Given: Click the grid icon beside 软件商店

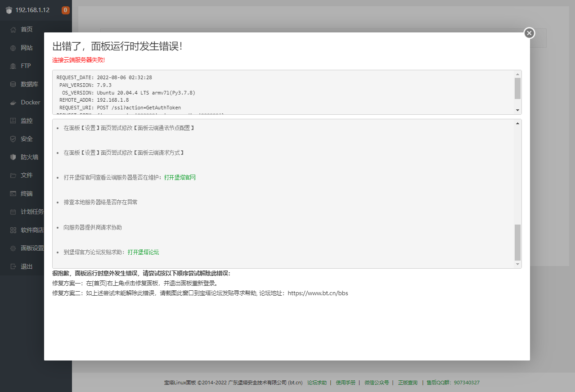Looking at the screenshot, I should click(x=13, y=230).
